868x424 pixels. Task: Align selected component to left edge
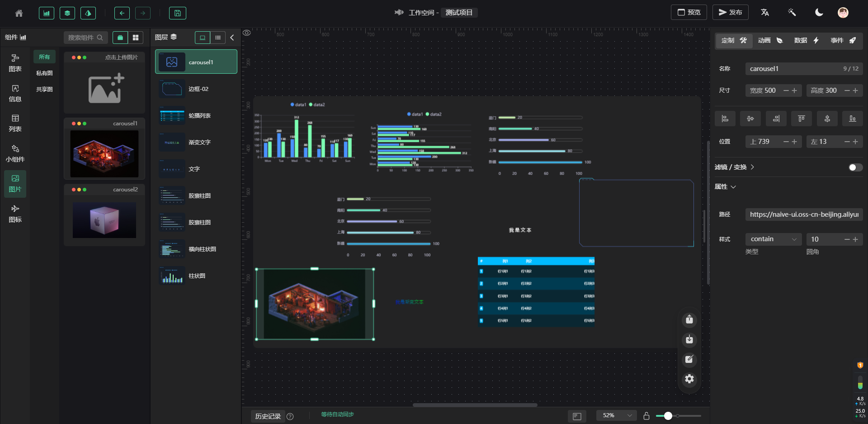[725, 119]
